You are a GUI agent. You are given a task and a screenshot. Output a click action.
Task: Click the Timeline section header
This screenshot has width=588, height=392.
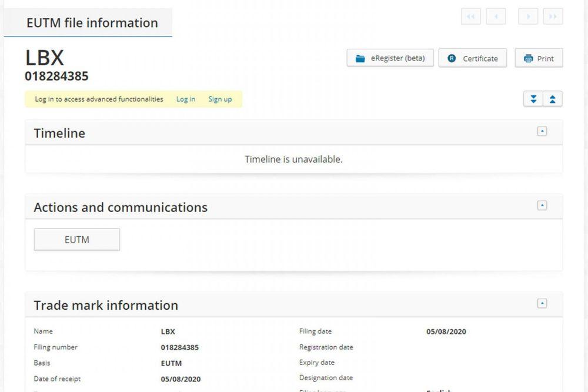59,133
